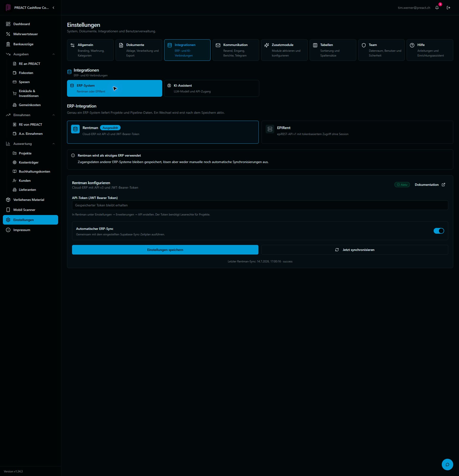The image size is (459, 476).
Task: Select the EPIRent ERP option
Action: tap(357, 132)
